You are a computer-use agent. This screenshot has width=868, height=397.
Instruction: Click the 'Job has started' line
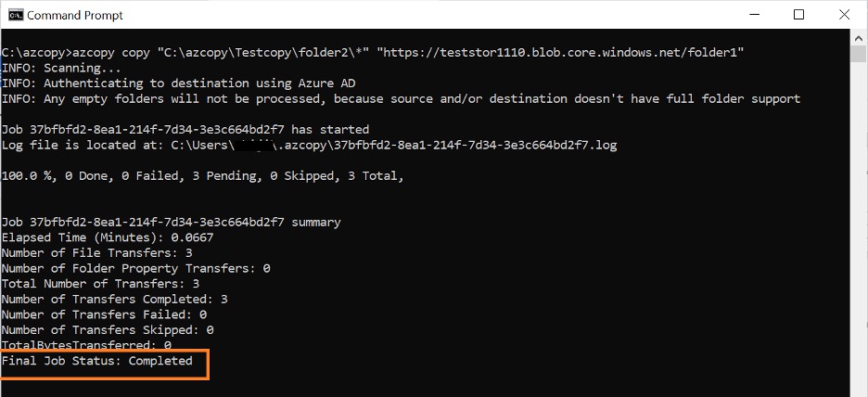185,129
